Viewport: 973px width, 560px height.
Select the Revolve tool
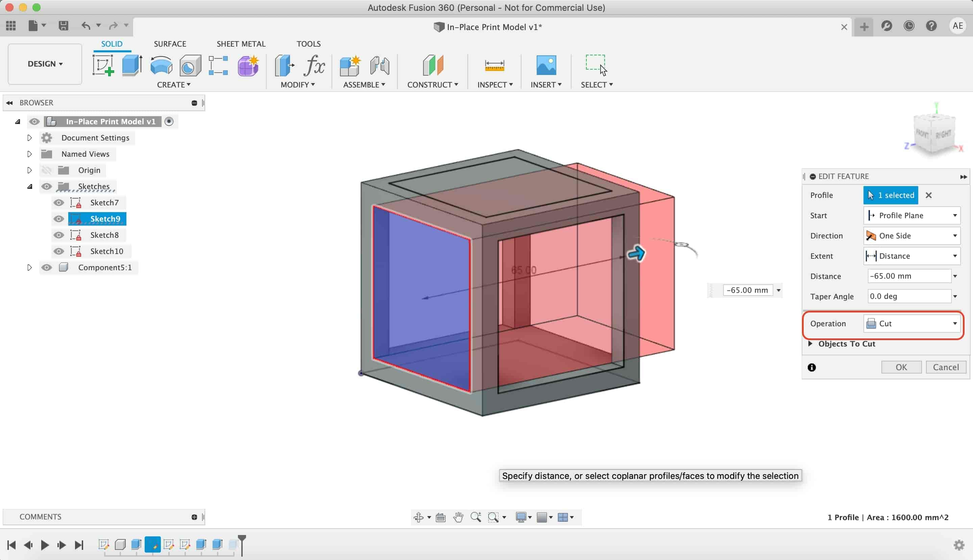tap(161, 66)
